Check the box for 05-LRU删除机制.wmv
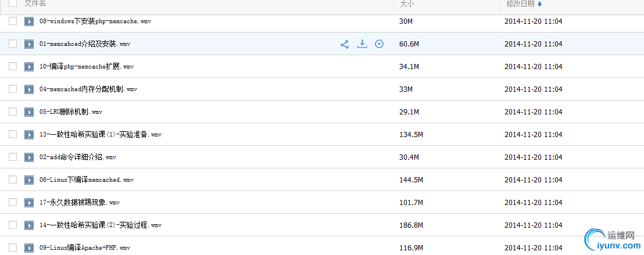 pyautogui.click(x=13, y=112)
